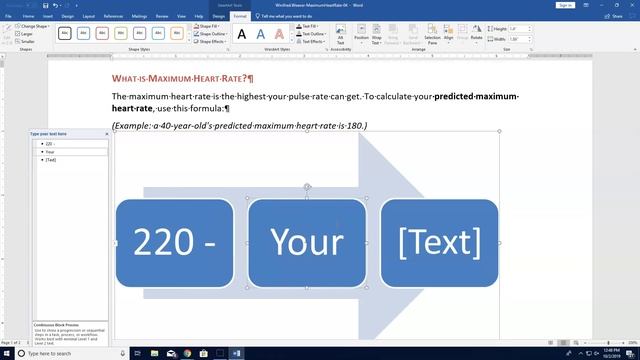Click the Tell me what you want to do box
Image resolution: width=640 pixels, height=360 pixels.
point(284,16)
